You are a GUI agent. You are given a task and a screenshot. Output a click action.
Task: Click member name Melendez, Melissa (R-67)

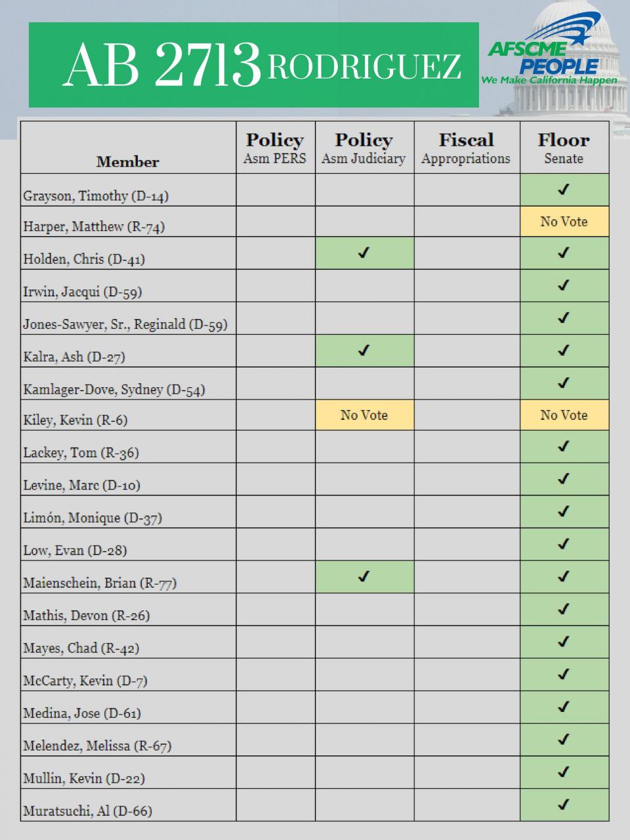[97, 745]
